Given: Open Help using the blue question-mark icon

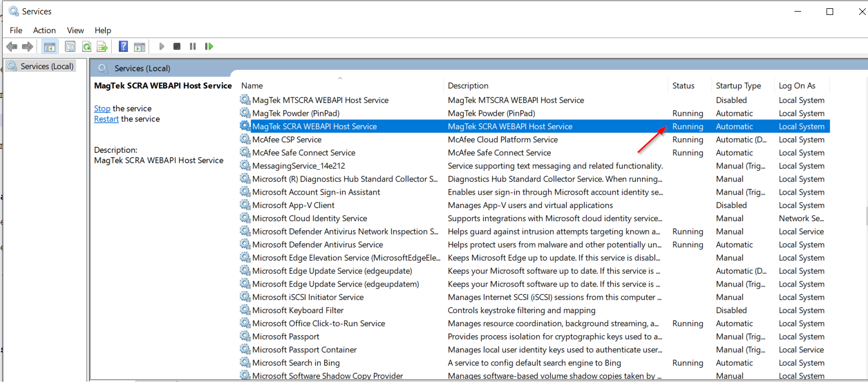Looking at the screenshot, I should click(x=123, y=46).
